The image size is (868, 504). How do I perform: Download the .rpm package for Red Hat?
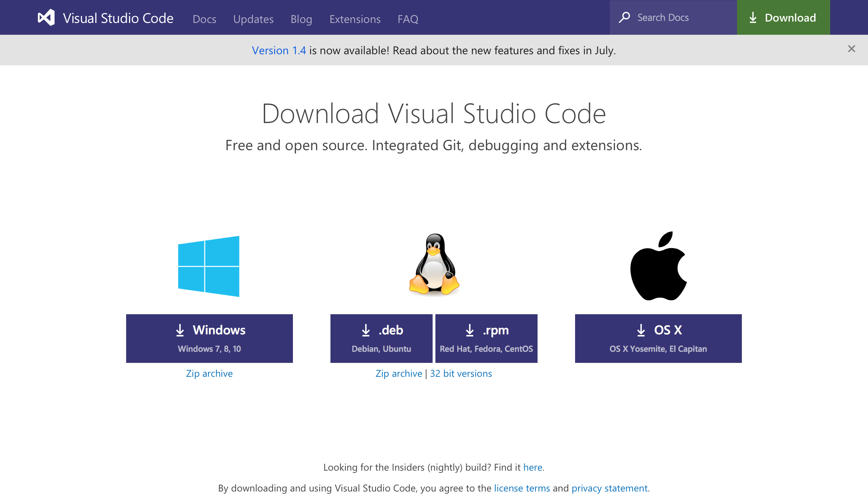coord(486,339)
